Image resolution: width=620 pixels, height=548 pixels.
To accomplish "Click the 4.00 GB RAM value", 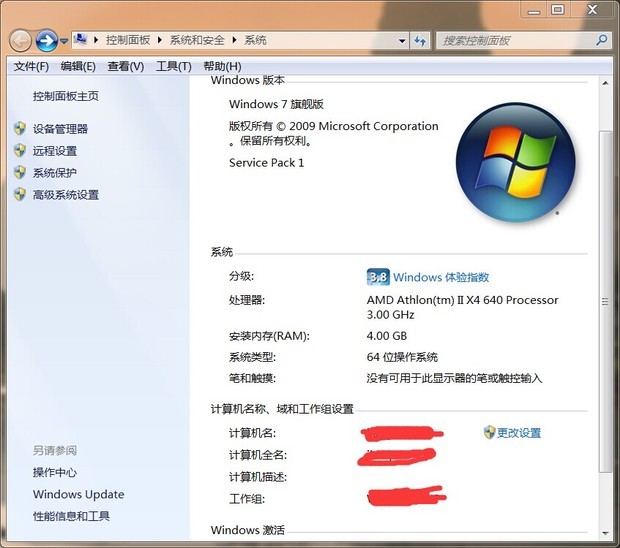I will click(x=387, y=336).
